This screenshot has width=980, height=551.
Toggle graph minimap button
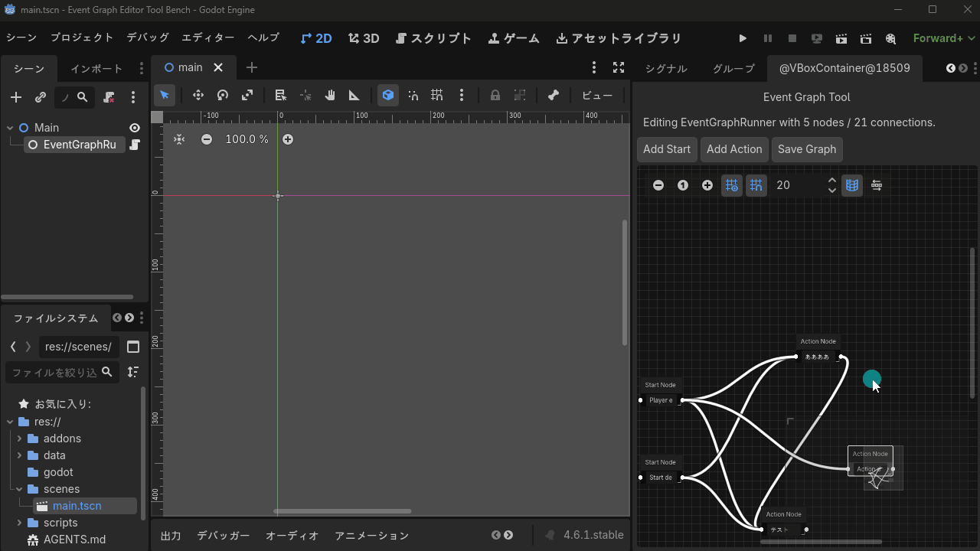[852, 185]
